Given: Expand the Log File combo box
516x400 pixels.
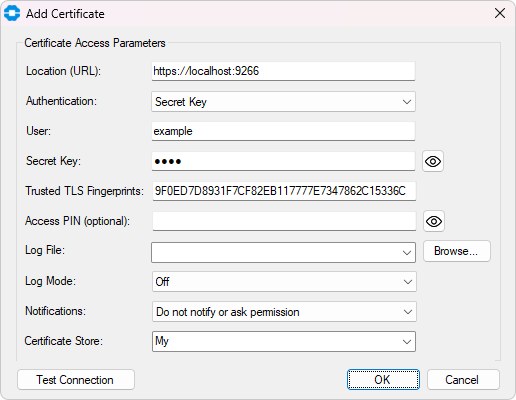Looking at the screenshot, I should (x=407, y=252).
